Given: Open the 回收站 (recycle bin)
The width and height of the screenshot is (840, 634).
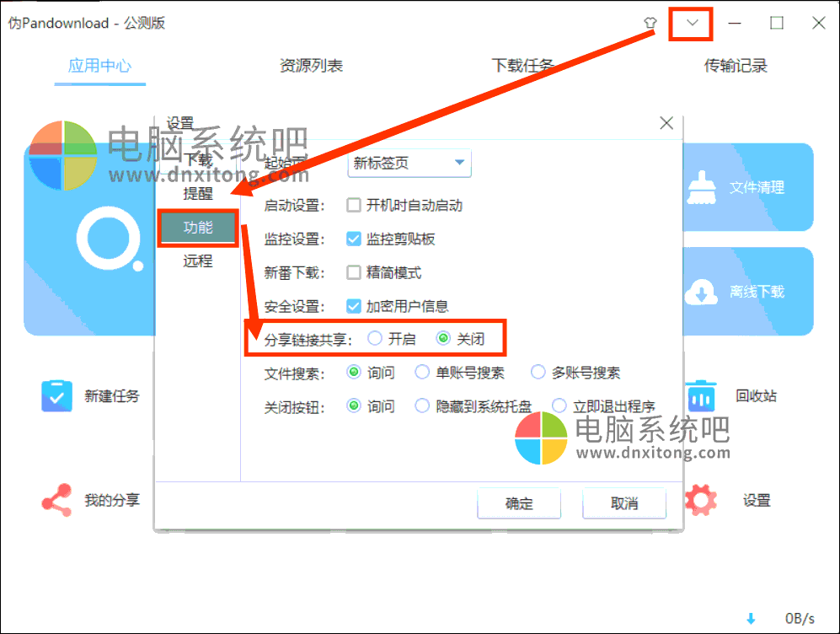Looking at the screenshot, I should click(701, 396).
